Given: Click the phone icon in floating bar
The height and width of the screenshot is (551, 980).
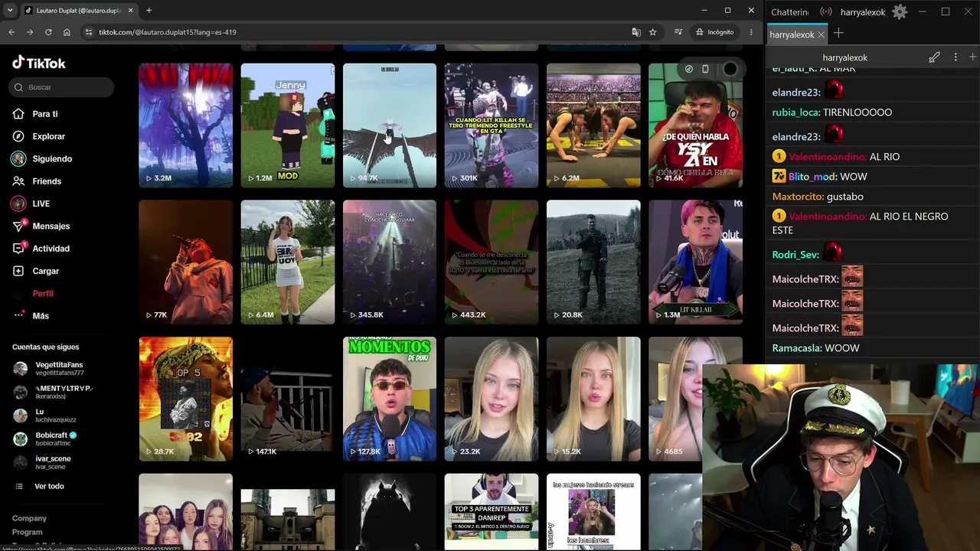Looking at the screenshot, I should click(x=705, y=69).
